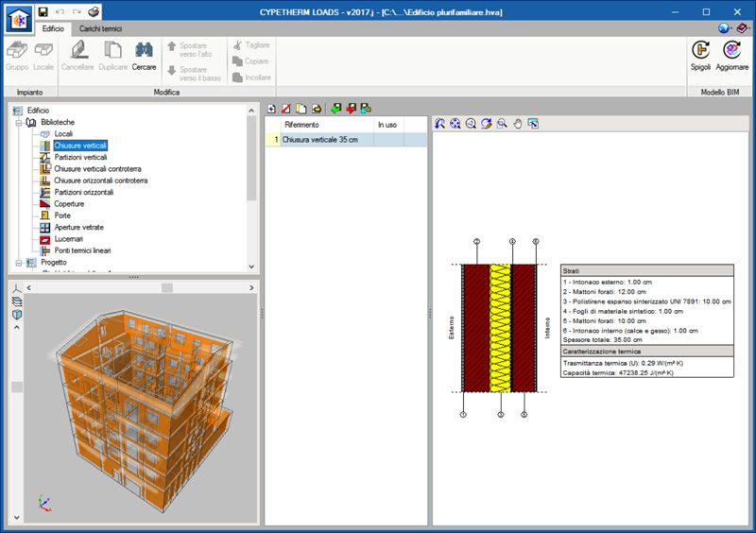Click the copy element icon in list toolbar
756x533 pixels.
[x=301, y=109]
